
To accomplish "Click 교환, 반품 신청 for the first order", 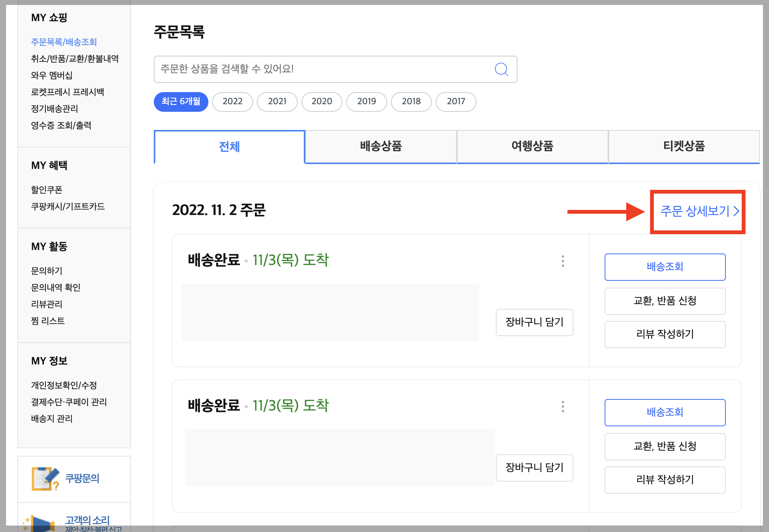I will (x=665, y=301).
